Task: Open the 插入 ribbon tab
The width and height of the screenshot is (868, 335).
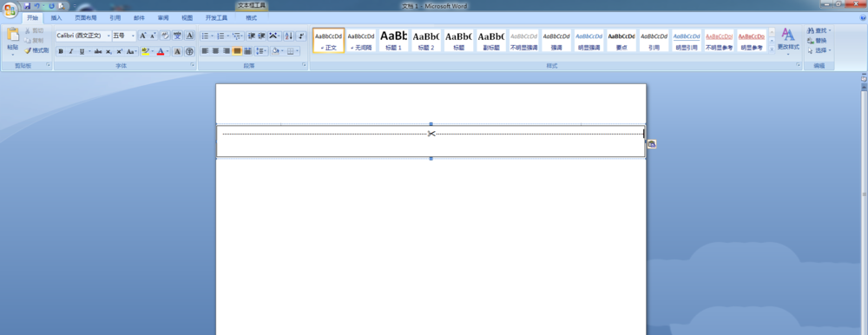Action: coord(56,17)
